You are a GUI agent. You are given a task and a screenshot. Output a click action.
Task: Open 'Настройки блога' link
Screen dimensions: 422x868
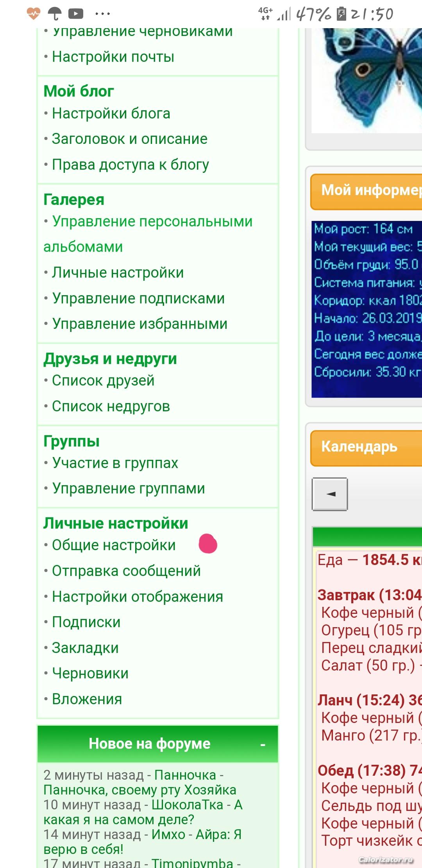point(111,113)
